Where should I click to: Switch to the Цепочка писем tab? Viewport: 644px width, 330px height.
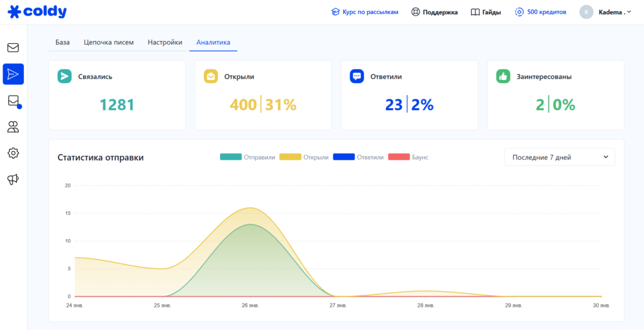point(108,43)
